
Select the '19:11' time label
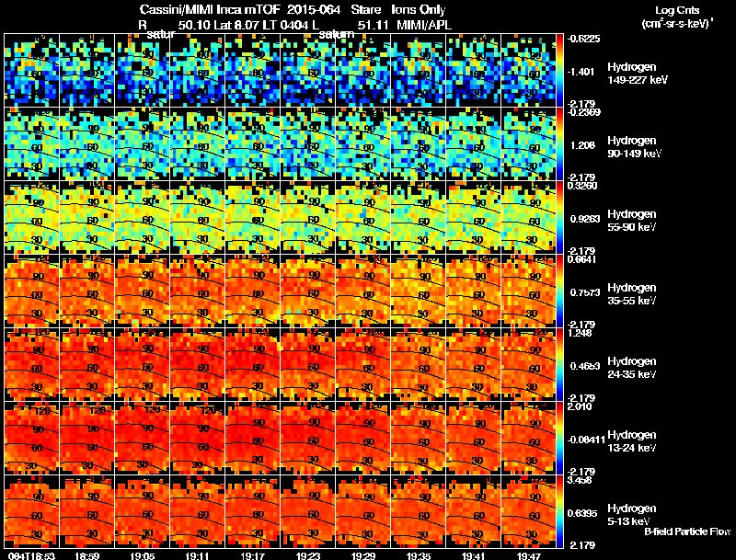click(197, 555)
